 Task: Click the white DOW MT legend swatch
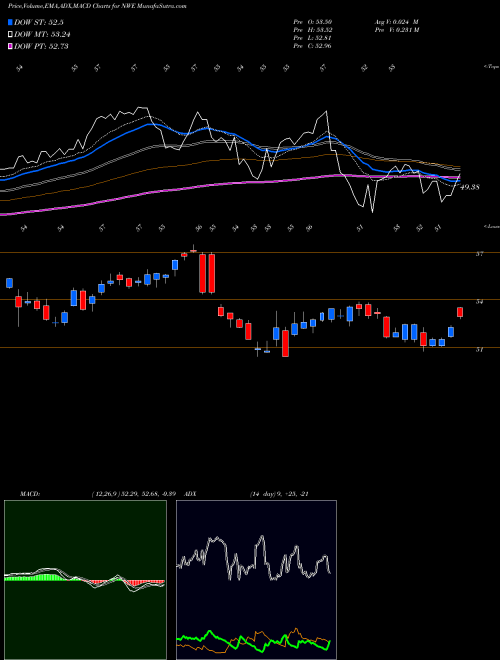pyautogui.click(x=10, y=35)
